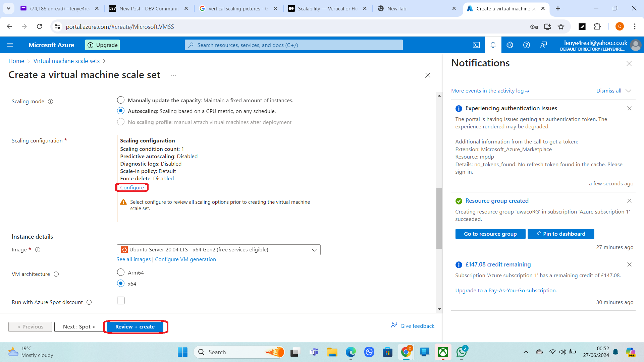644x362 pixels.
Task: Click the notifications bell icon
Action: point(493,45)
